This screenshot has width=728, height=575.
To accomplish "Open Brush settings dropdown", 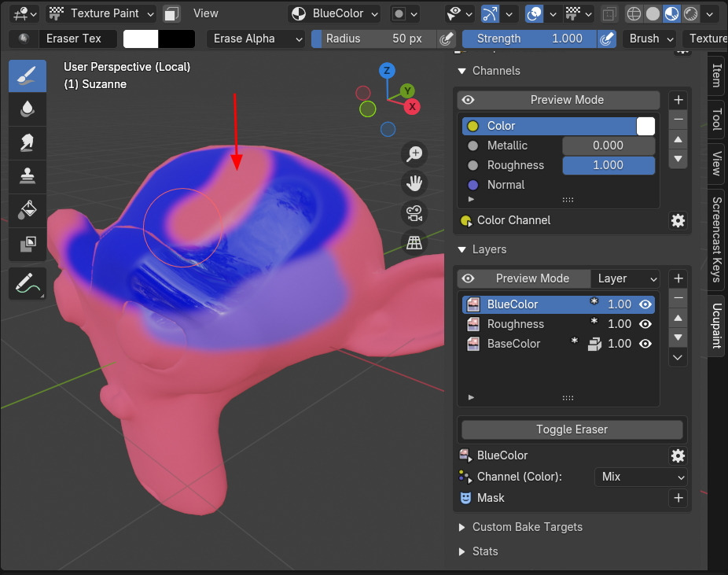I will click(650, 39).
